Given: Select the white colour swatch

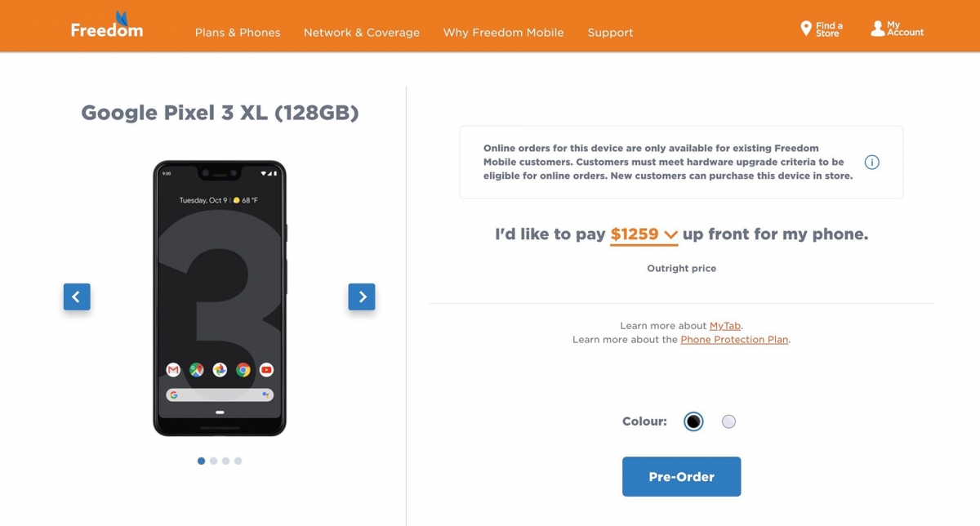Looking at the screenshot, I should click(x=728, y=421).
